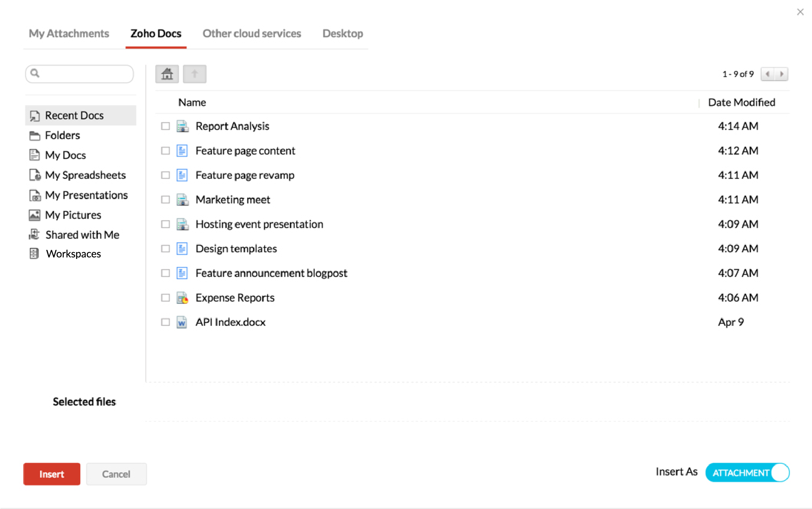812x509 pixels.
Task: Click the Expense Reports spreadsheet icon
Action: click(x=182, y=298)
